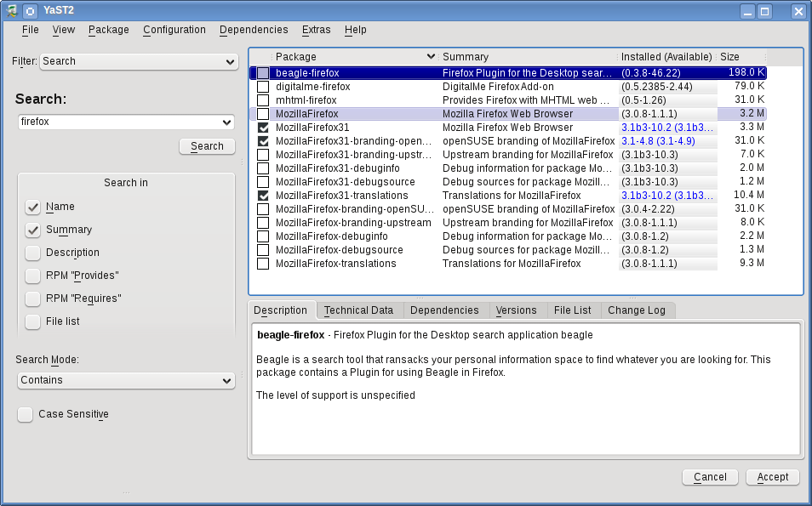
Task: Open the window menu icon in title bar
Action: pos(12,11)
